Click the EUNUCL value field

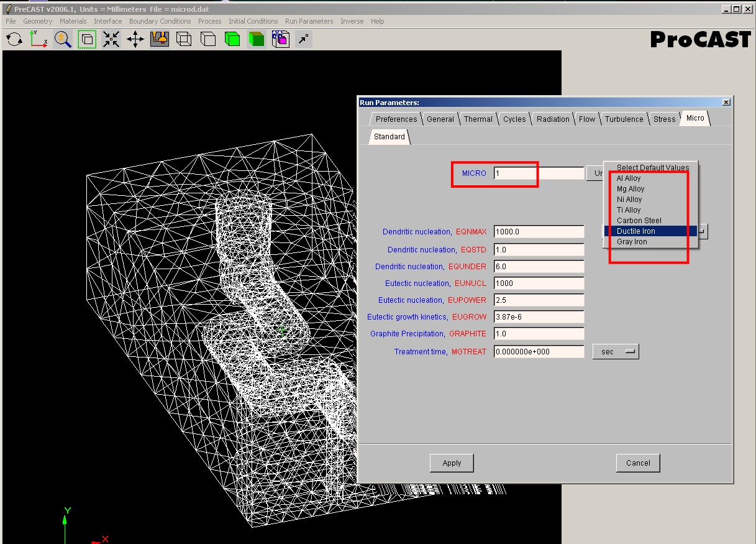(x=539, y=284)
